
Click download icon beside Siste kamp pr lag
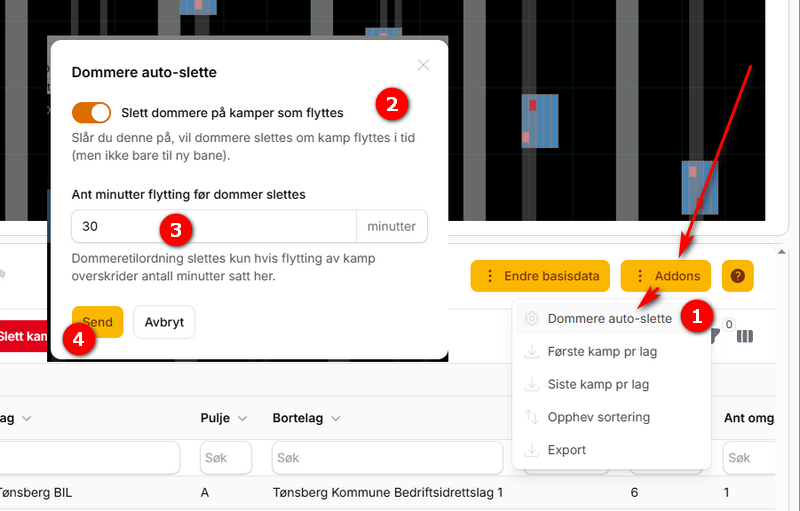tap(532, 384)
